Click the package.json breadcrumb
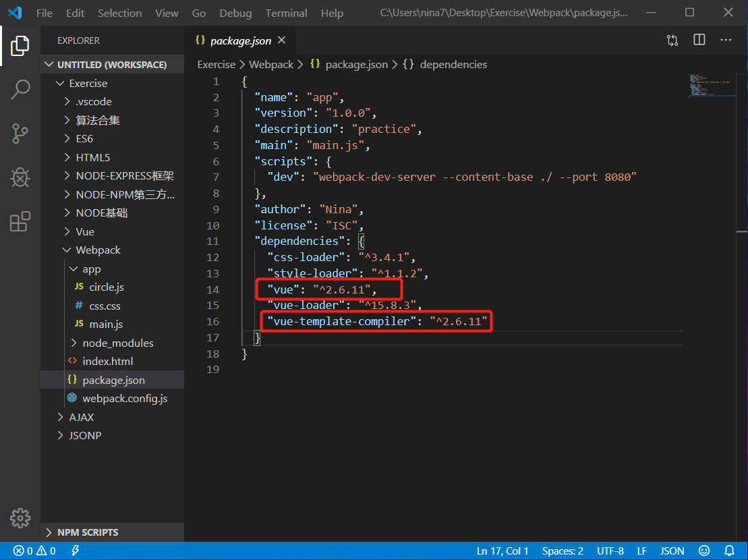748x560 pixels. (349, 64)
